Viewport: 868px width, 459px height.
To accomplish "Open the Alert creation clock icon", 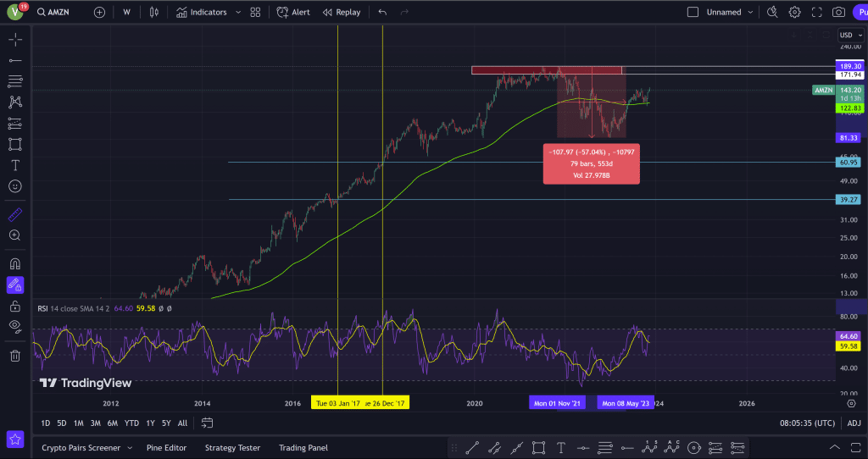I will tap(283, 13).
